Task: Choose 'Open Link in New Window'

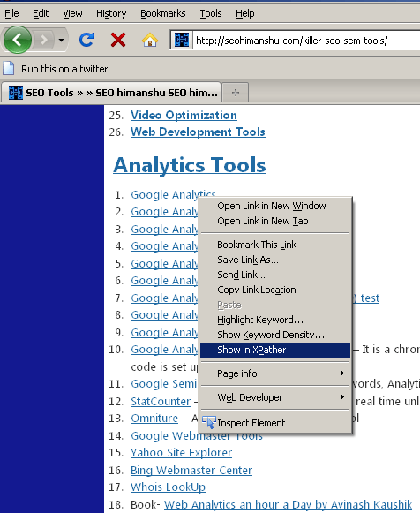Action: (x=275, y=206)
